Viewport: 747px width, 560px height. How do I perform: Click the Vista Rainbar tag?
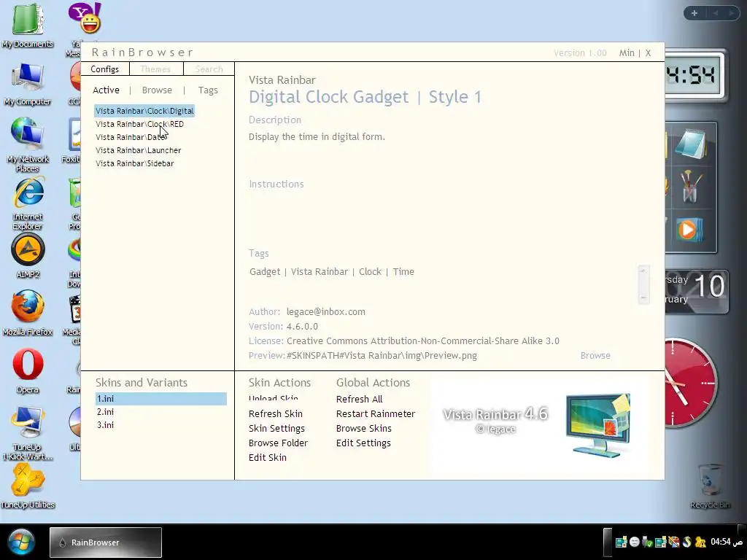[320, 272]
